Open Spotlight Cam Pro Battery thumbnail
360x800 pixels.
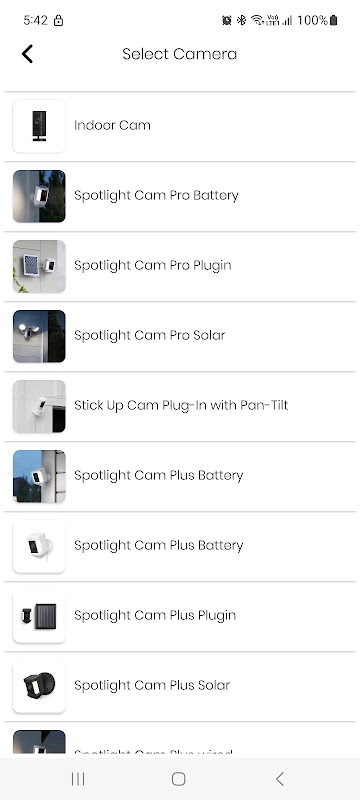click(39, 196)
